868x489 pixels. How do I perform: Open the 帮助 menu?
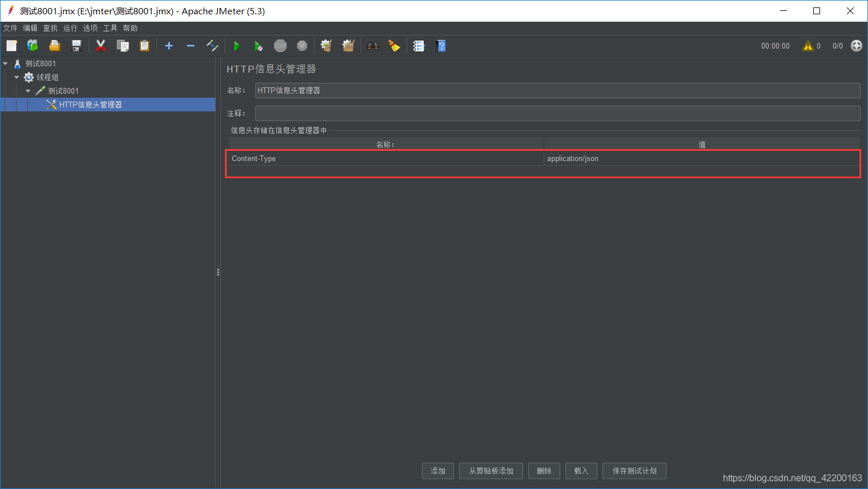pyautogui.click(x=130, y=28)
